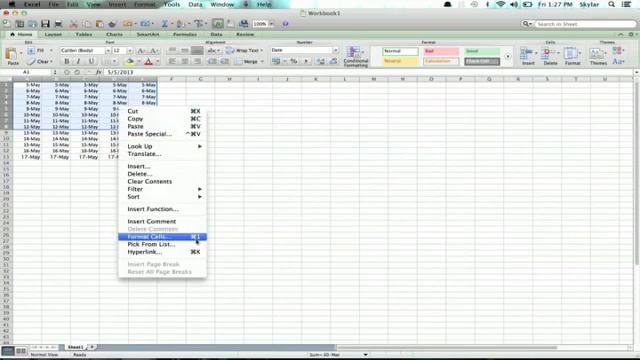The height and width of the screenshot is (360, 640).
Task: Open the font name dropdown arrow
Action: click(108, 51)
